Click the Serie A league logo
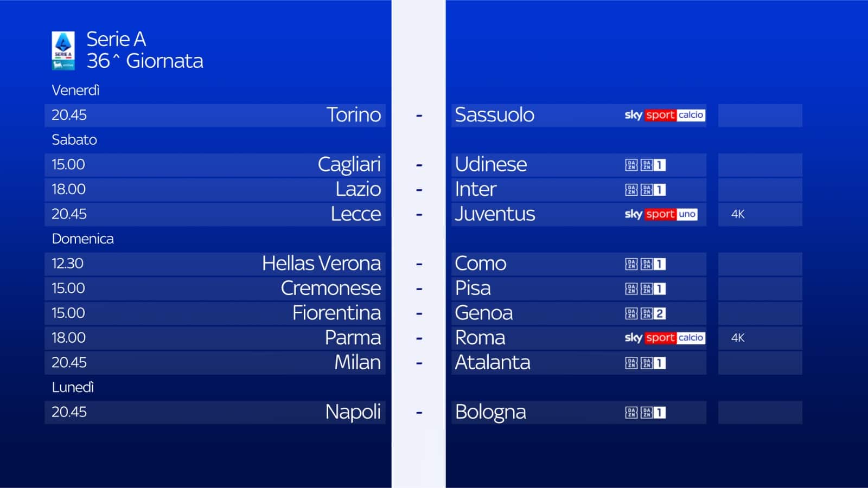Screen dimensions: 868x488 click(63, 50)
